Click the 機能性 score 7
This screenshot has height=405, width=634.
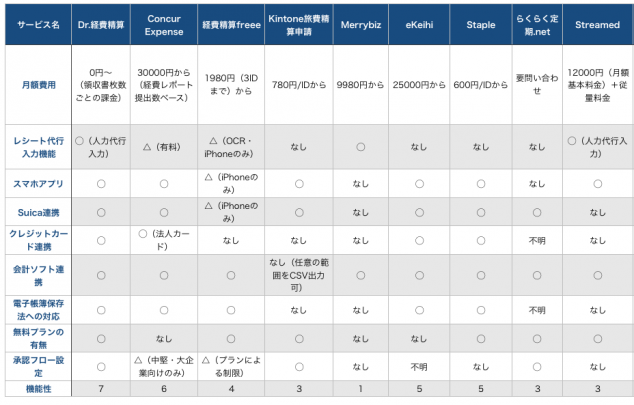[101, 389]
